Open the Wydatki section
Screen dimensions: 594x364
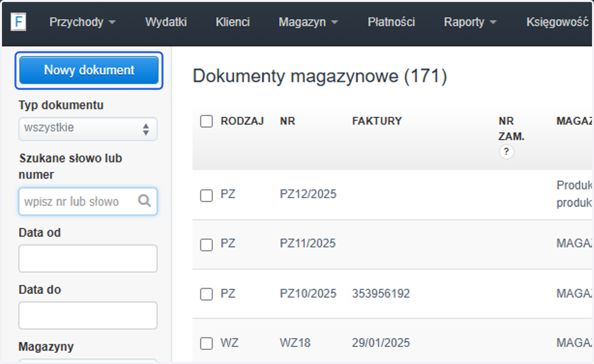pyautogui.click(x=166, y=22)
